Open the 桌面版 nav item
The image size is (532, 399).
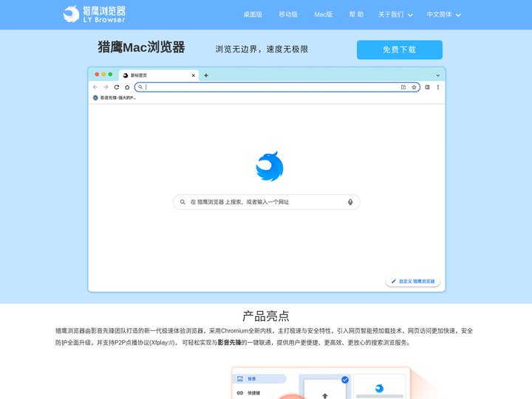pos(253,14)
